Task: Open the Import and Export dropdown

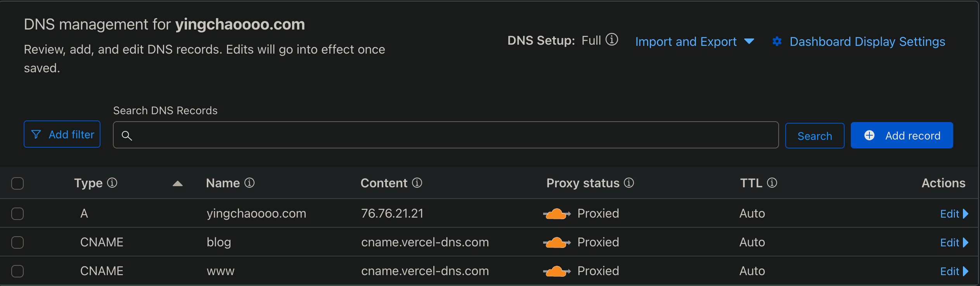Action: click(x=694, y=42)
